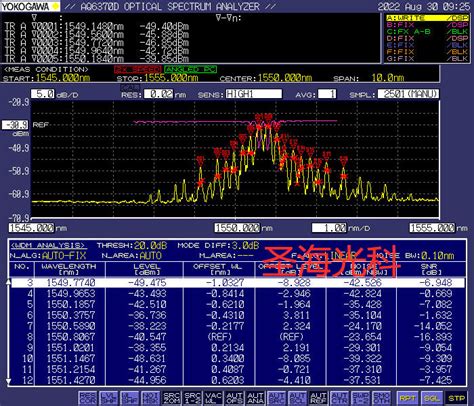The height and width of the screenshot is (406, 474).
Task: Expand the table's upward scroll arrow
Action: [x=9, y=282]
